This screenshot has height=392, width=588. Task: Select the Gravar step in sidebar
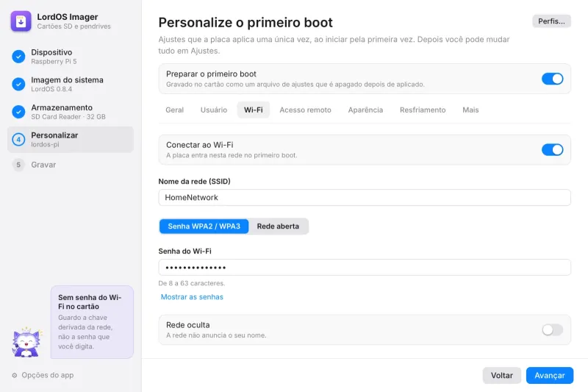pyautogui.click(x=71, y=165)
